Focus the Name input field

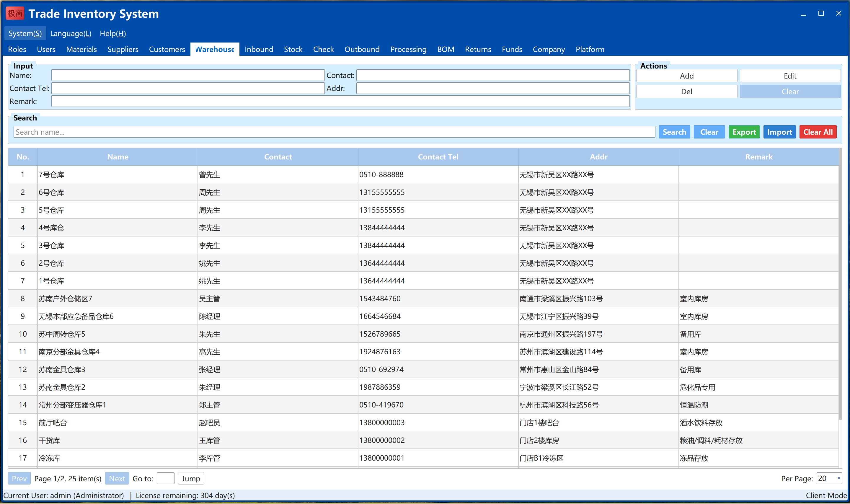click(188, 75)
